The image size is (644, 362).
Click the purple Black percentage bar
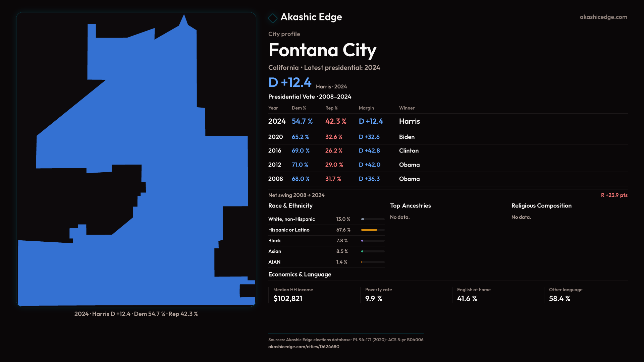(362, 241)
